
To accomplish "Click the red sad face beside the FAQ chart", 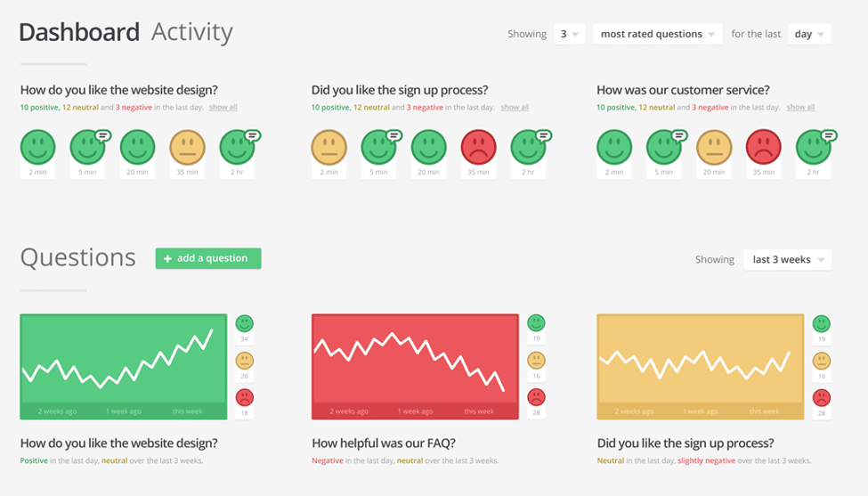I will click(x=536, y=397).
